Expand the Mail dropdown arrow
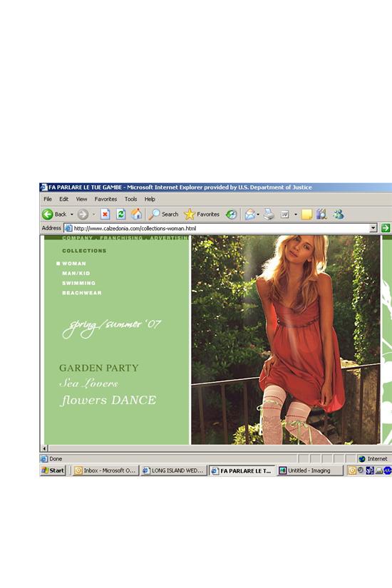392x588 pixels. [x=258, y=215]
